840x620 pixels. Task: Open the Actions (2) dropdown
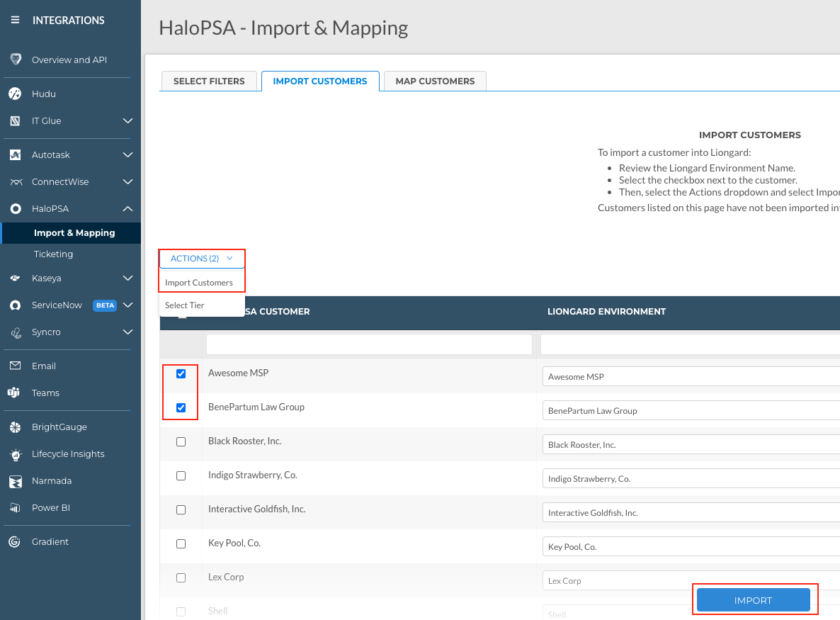(x=202, y=259)
